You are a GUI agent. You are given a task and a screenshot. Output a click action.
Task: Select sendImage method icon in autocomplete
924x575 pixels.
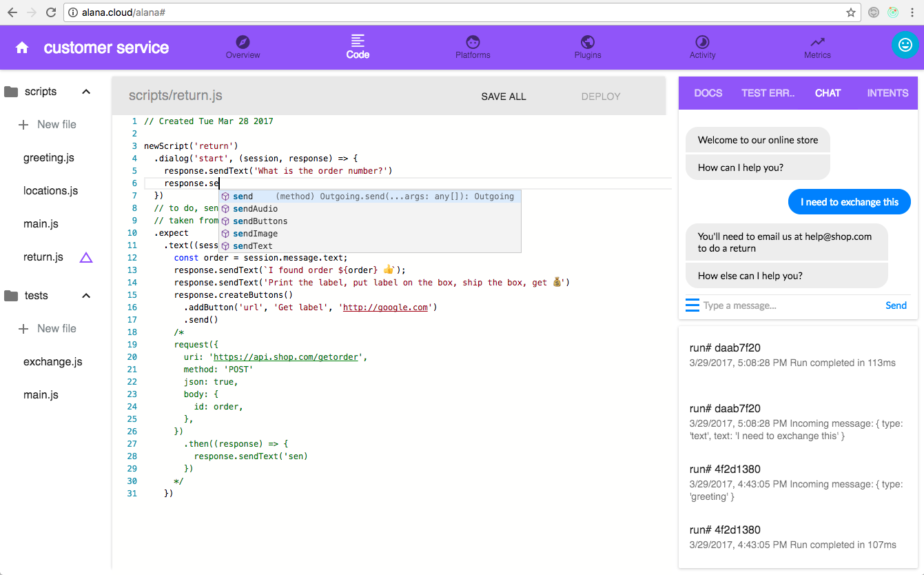[225, 234]
